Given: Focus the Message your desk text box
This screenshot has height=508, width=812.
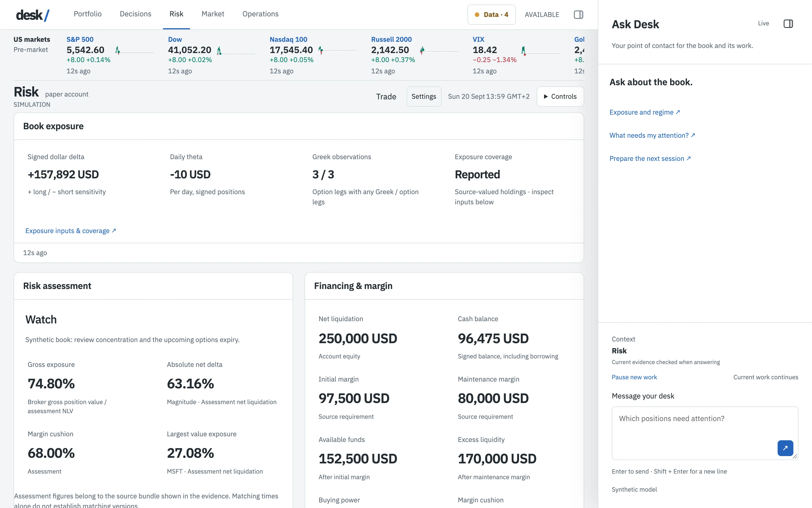Looking at the screenshot, I should [705, 433].
